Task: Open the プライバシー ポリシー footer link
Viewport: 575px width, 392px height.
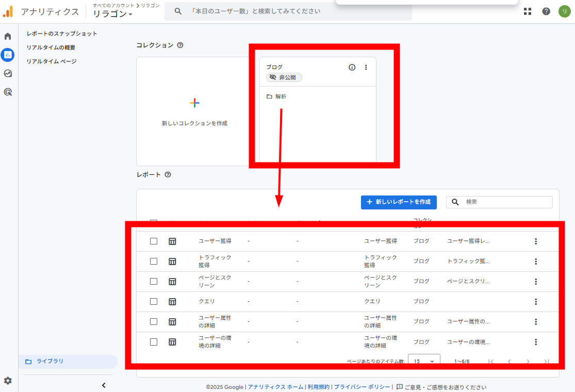Action: point(361,387)
